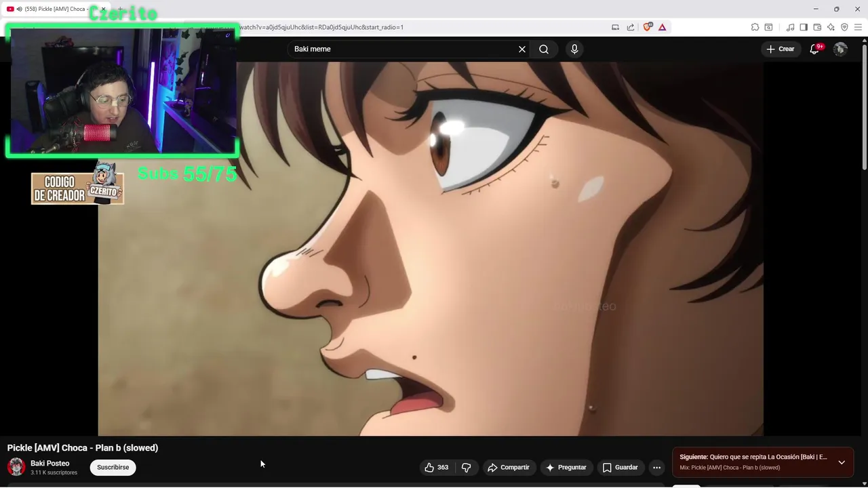Click the install/cast screen icon in address bar

pyautogui.click(x=616, y=27)
